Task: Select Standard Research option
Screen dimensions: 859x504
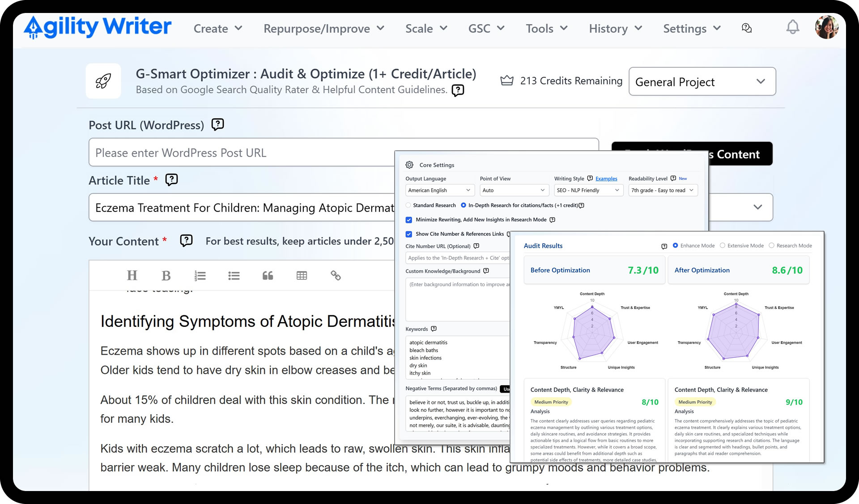Action: 408,205
